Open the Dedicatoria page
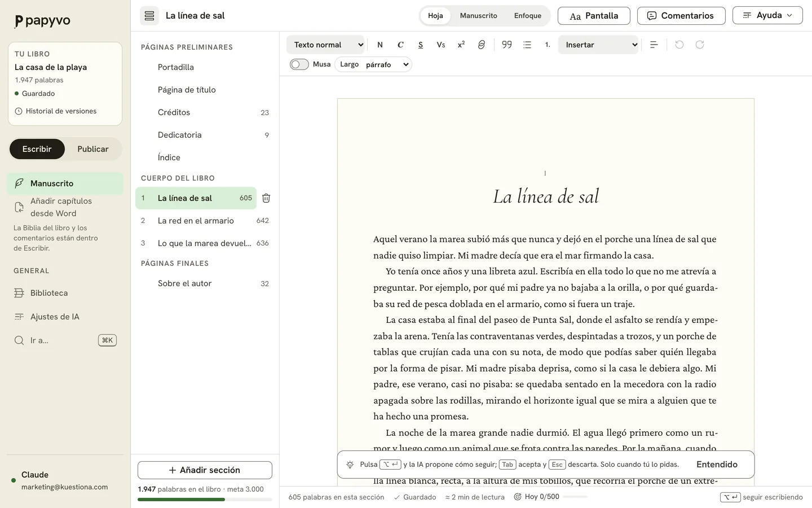Viewport: 812px width, 508px height. (205, 135)
